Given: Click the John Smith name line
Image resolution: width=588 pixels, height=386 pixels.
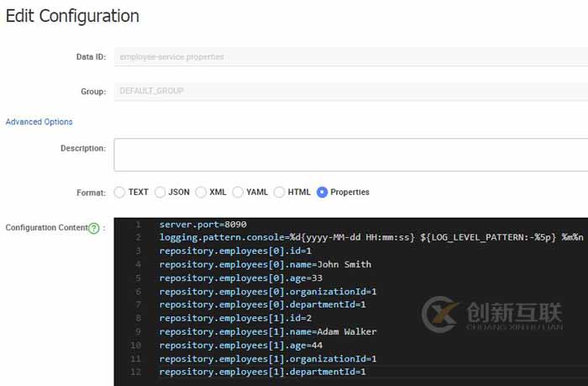Looking at the screenshot, I should [265, 265].
